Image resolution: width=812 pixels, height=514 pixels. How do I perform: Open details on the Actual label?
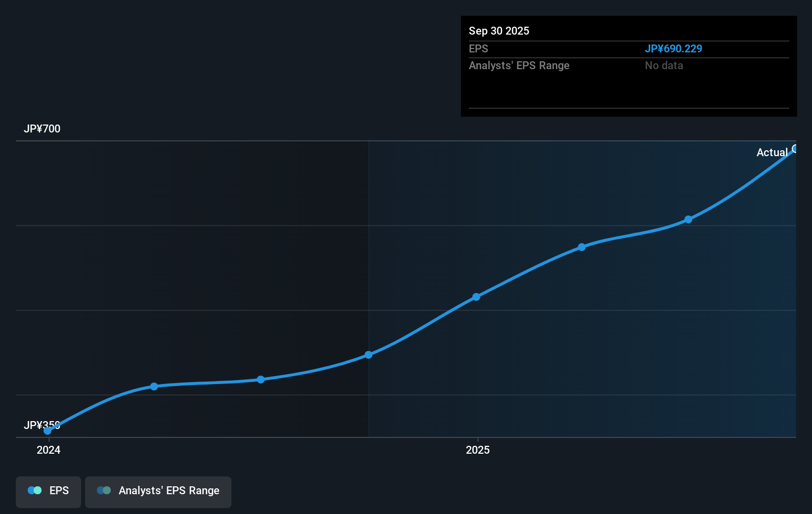pos(772,152)
